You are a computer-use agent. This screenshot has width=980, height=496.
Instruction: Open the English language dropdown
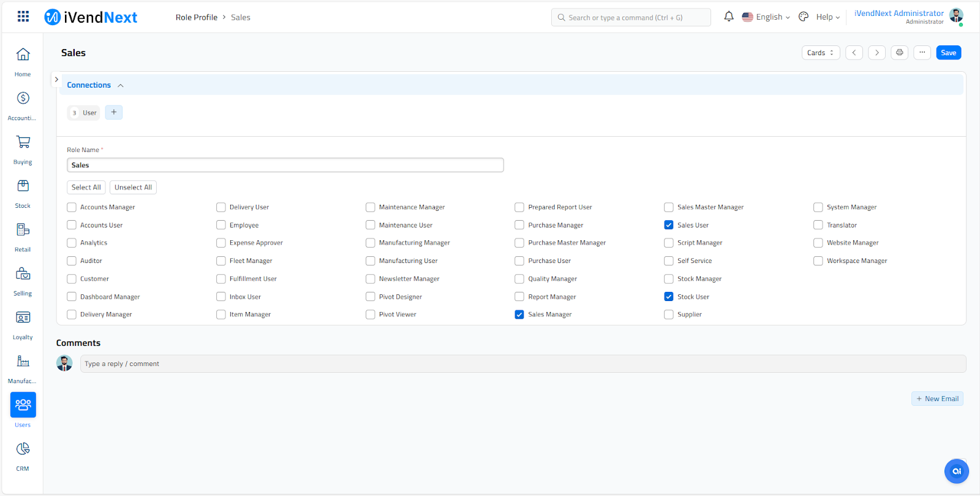[x=766, y=17]
